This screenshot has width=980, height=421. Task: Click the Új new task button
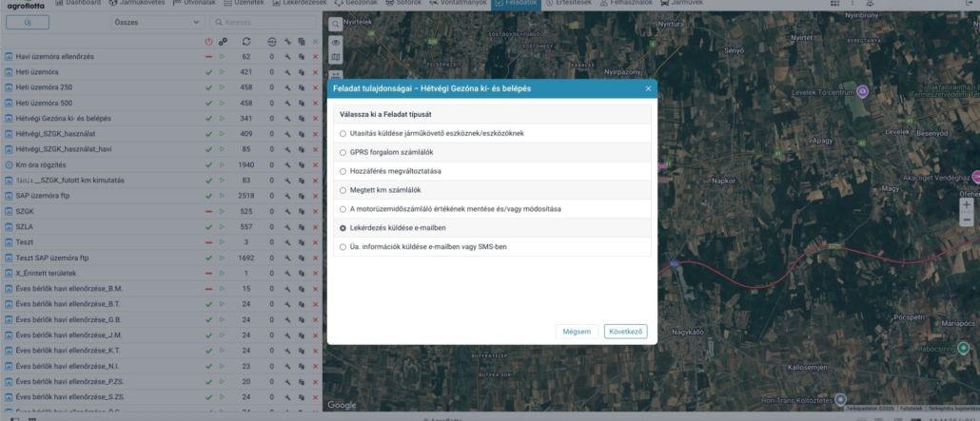28,21
